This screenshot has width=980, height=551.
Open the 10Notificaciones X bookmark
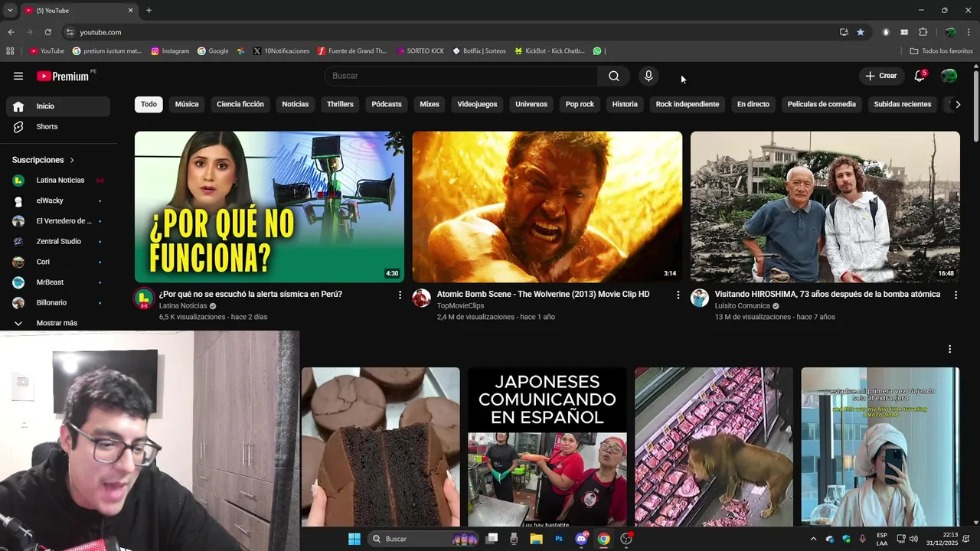coord(281,51)
